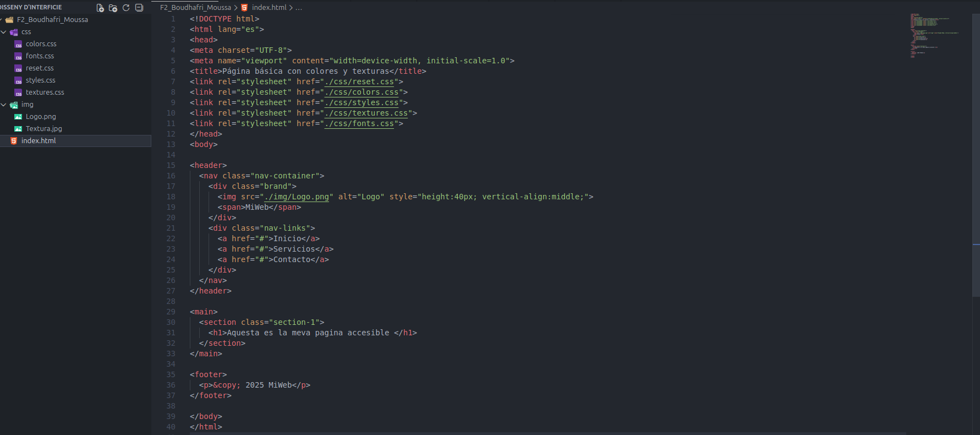Open styles.css file

click(x=40, y=80)
